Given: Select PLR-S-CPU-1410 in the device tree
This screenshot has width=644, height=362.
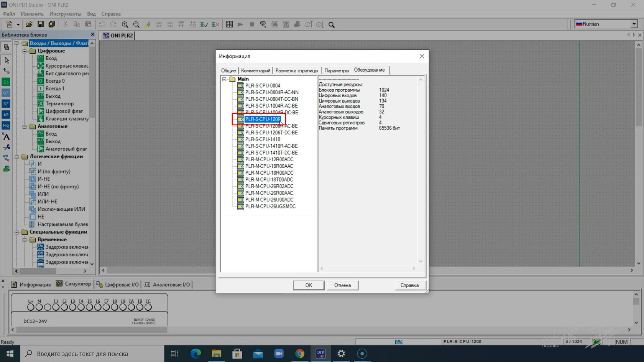Looking at the screenshot, I should (x=263, y=139).
